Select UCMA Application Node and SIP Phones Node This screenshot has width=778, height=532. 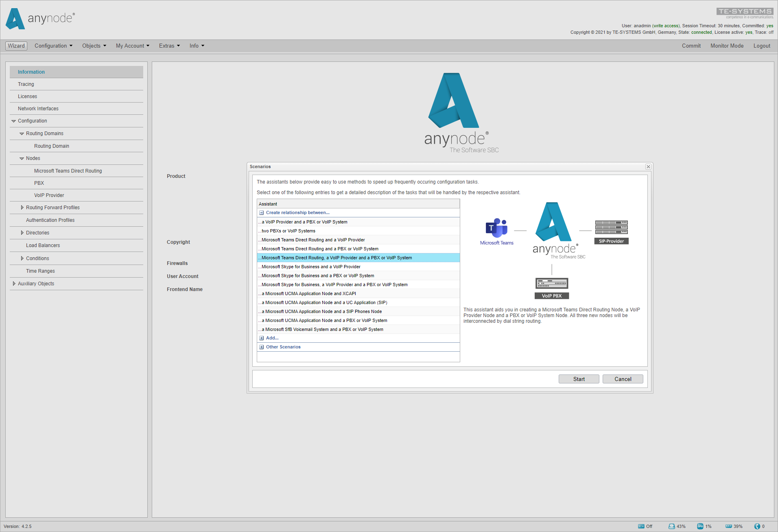coord(358,311)
